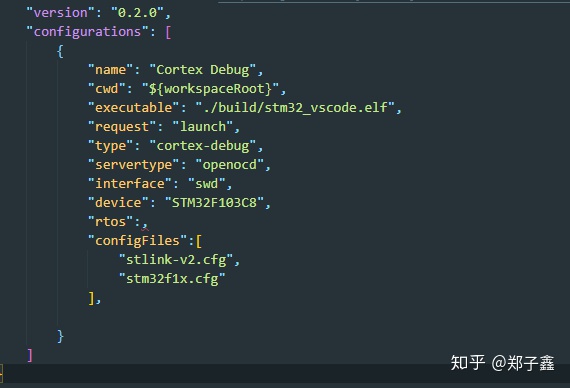Click the "cwd" key

107,88
